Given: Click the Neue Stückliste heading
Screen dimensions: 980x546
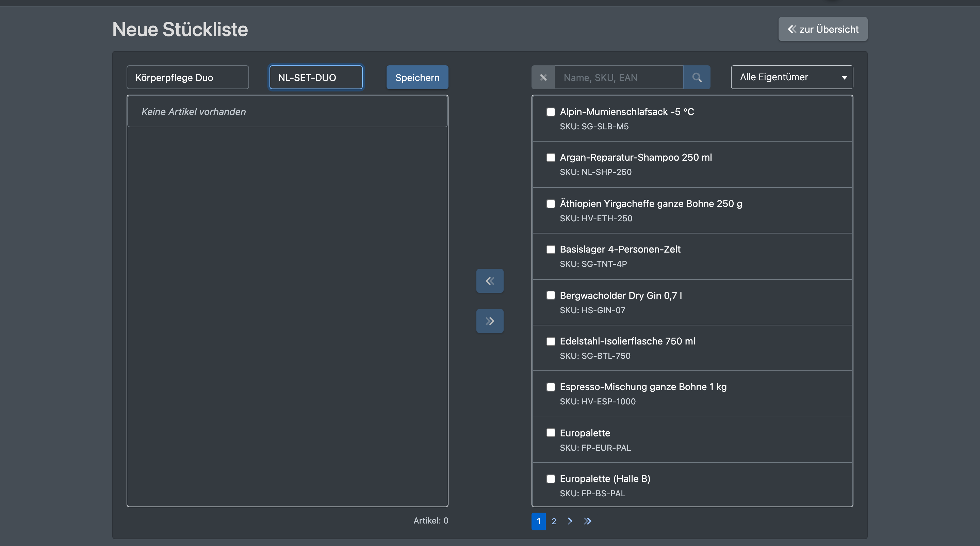Looking at the screenshot, I should click(180, 29).
